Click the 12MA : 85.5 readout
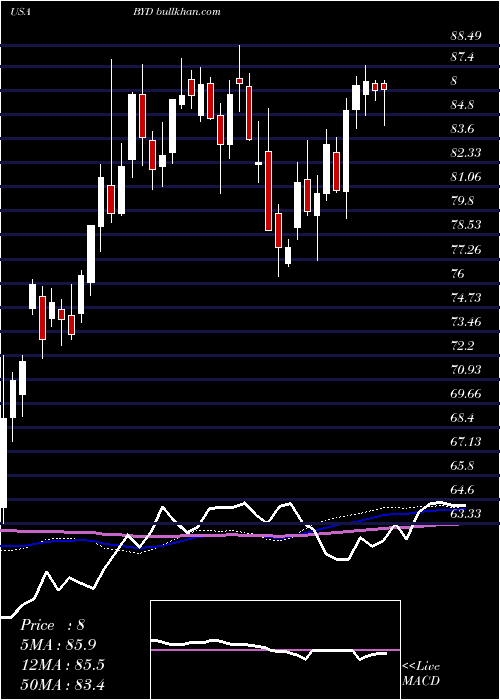This screenshot has width=500, height=700. pos(62,664)
